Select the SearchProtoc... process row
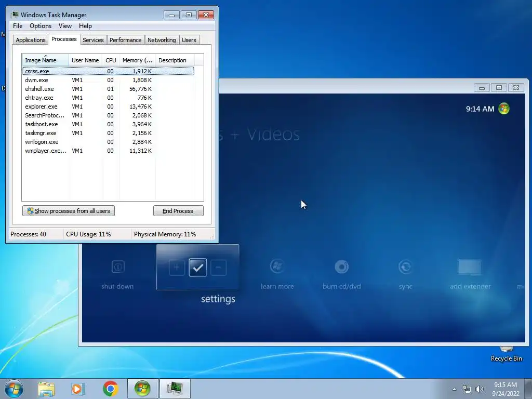The width and height of the screenshot is (532, 399). 108,115
